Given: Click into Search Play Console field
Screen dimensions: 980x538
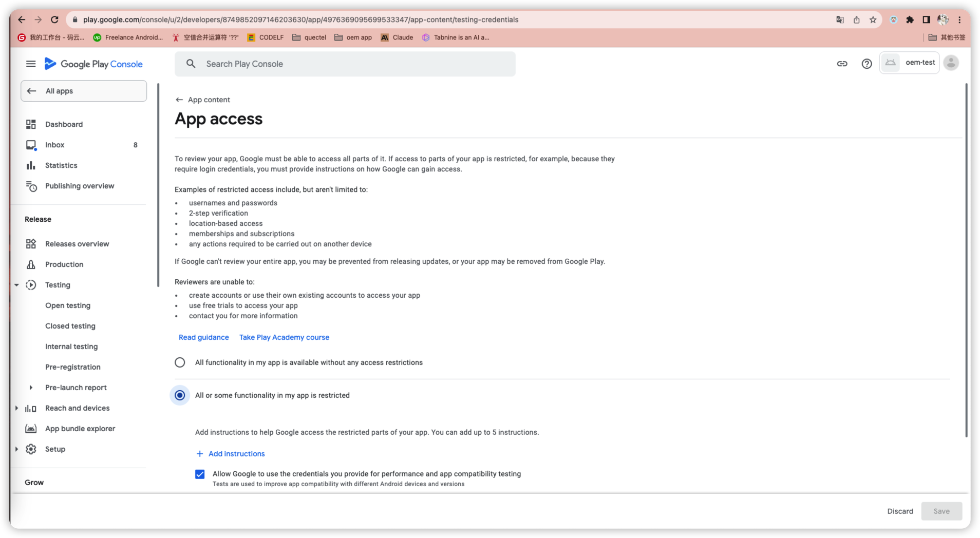Looking at the screenshot, I should pyautogui.click(x=345, y=64).
